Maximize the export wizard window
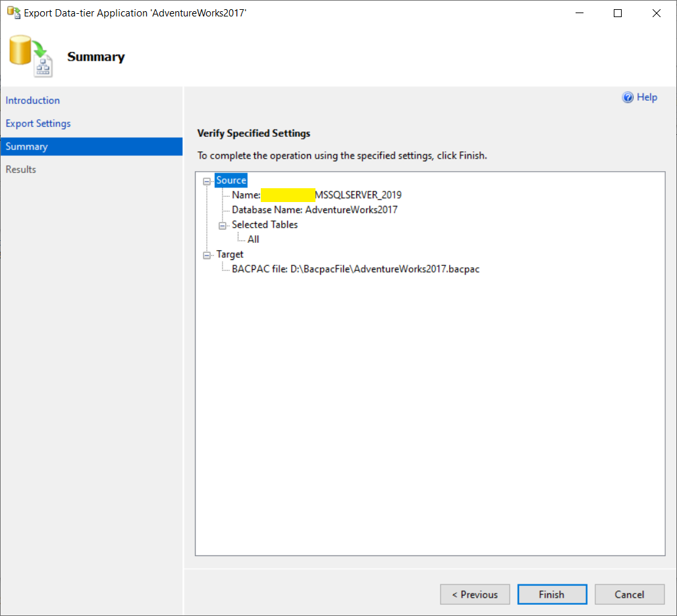The height and width of the screenshot is (616, 677). tap(618, 13)
